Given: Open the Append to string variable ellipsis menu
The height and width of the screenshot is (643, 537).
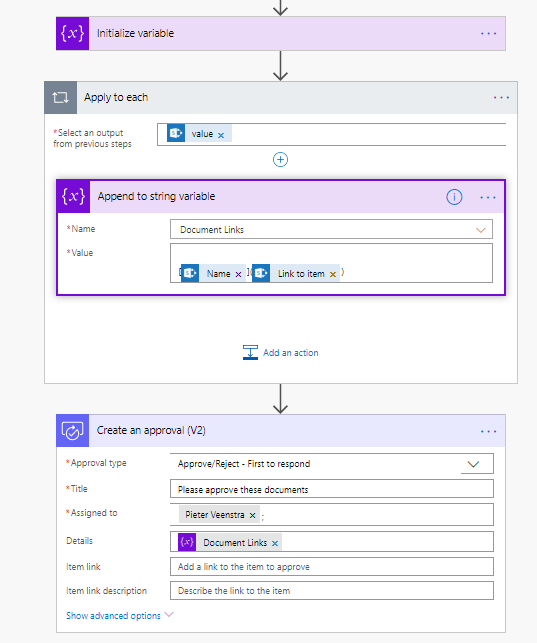Looking at the screenshot, I should click(488, 198).
